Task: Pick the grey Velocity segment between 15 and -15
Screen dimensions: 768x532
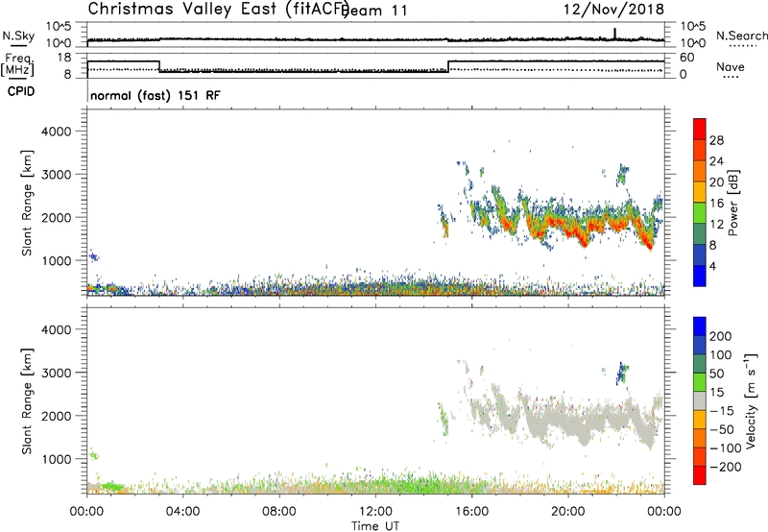Action: coord(700,400)
